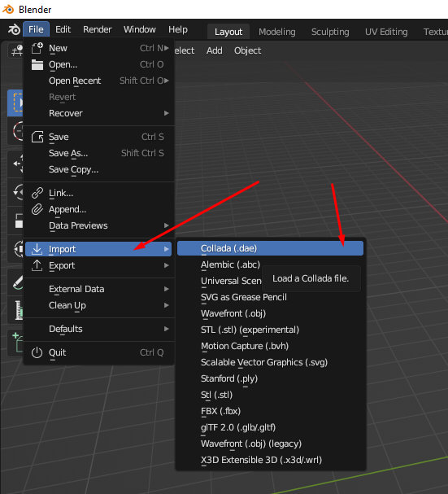This screenshot has width=448, height=494.
Task: Click the Append paperclip icon
Action: [37, 209]
